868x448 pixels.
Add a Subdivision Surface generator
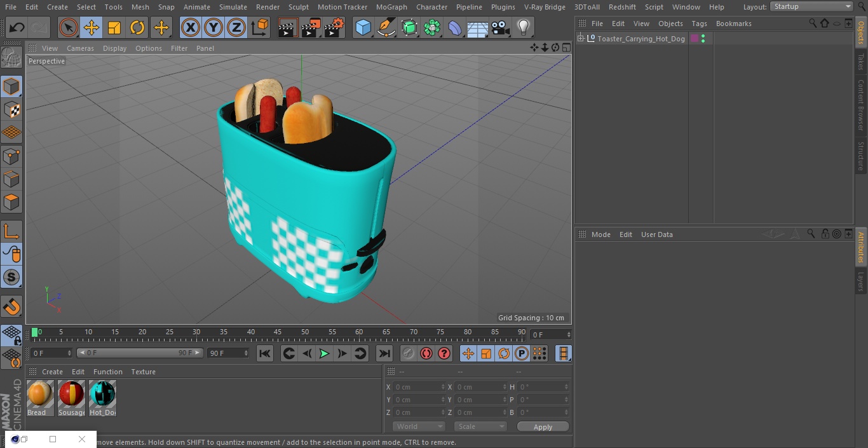409,27
